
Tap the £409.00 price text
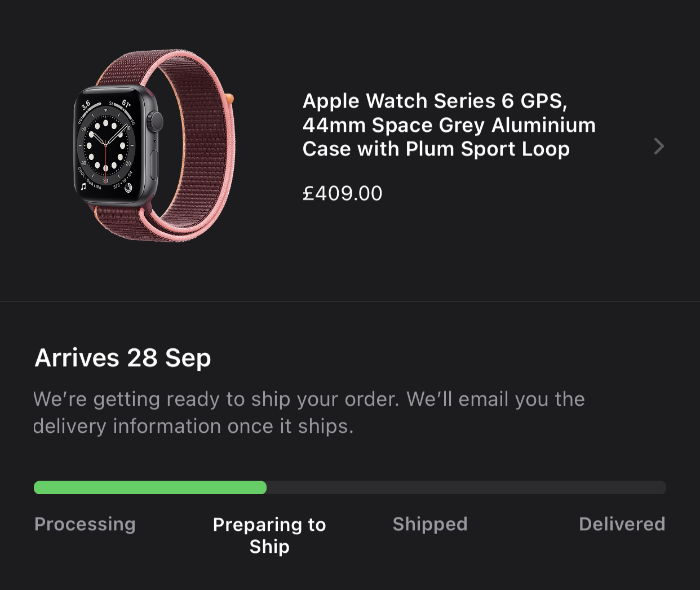(342, 193)
